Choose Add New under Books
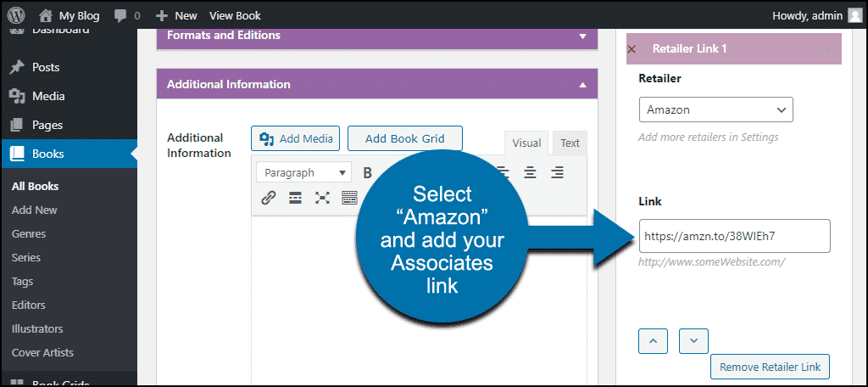Viewport: 868px width, 387px height. [34, 210]
